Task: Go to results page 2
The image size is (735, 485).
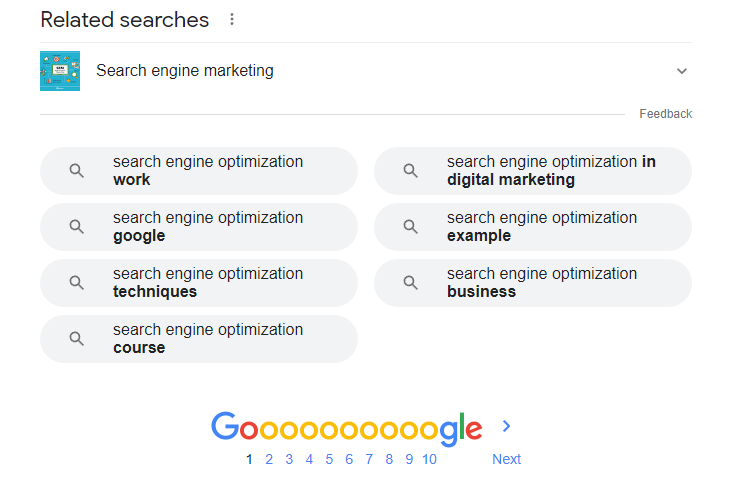Action: point(269,459)
